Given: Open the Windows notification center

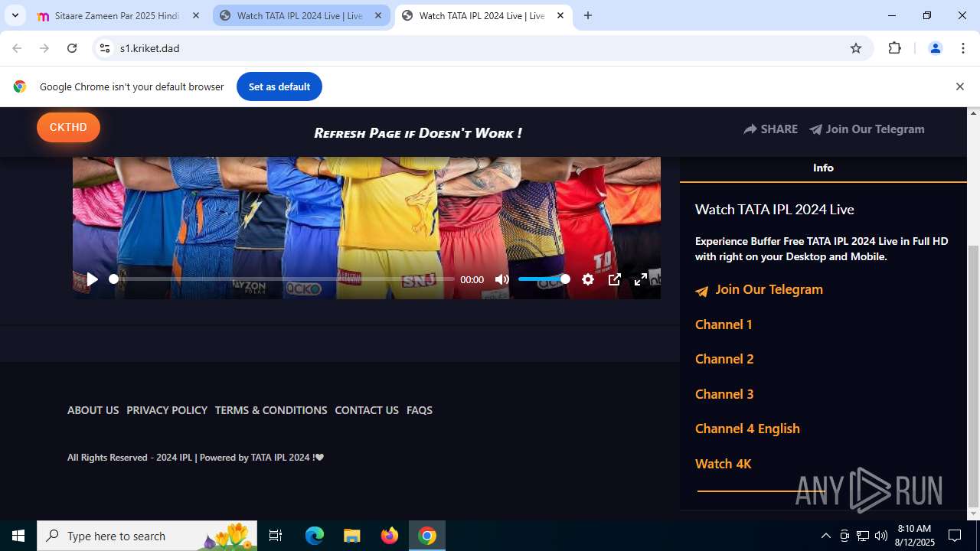Looking at the screenshot, I should click(955, 536).
